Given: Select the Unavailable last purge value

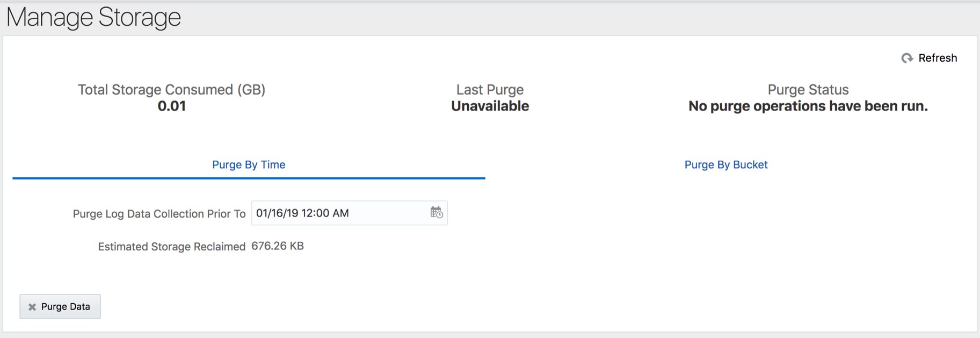Looking at the screenshot, I should coord(490,106).
